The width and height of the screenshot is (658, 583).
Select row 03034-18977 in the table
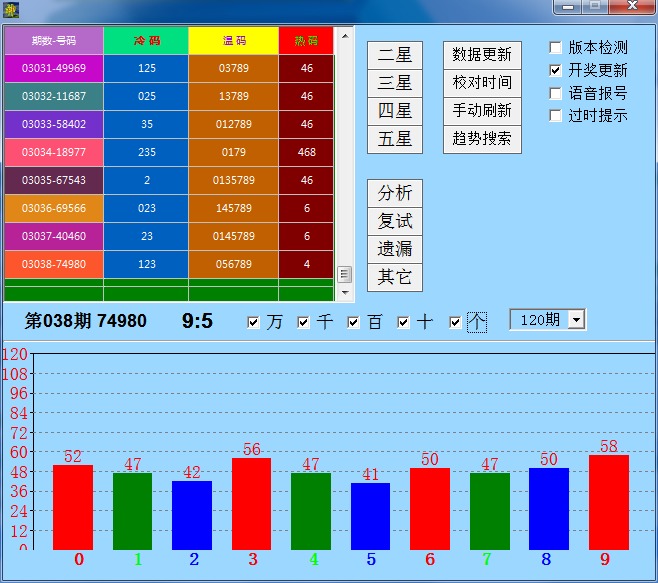pyautogui.click(x=54, y=153)
